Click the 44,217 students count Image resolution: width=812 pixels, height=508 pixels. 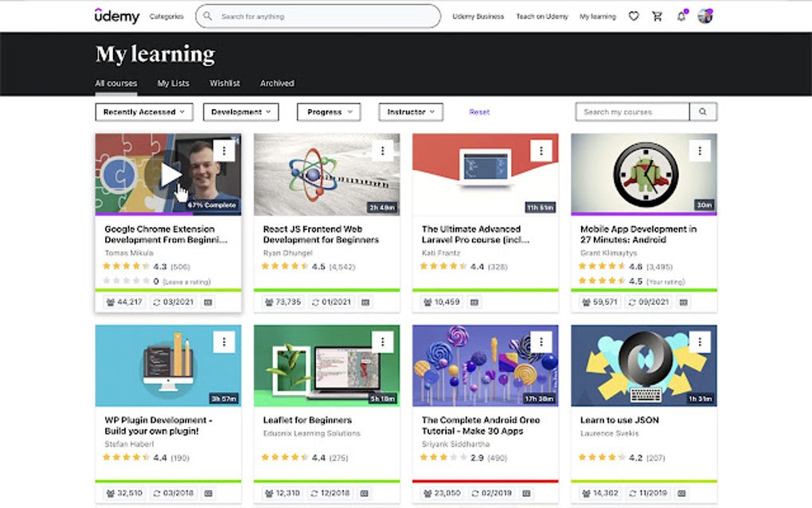[x=124, y=302]
